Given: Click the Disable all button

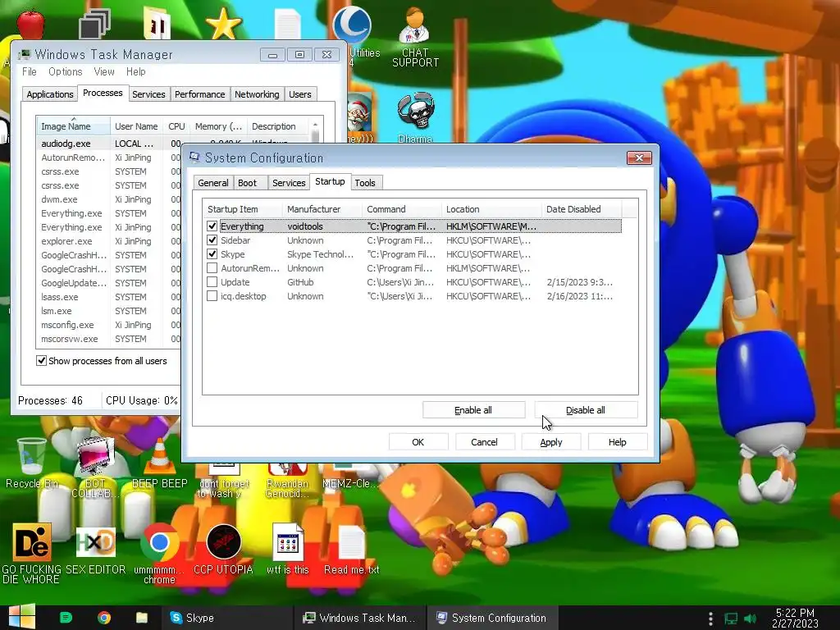Looking at the screenshot, I should (586, 410).
